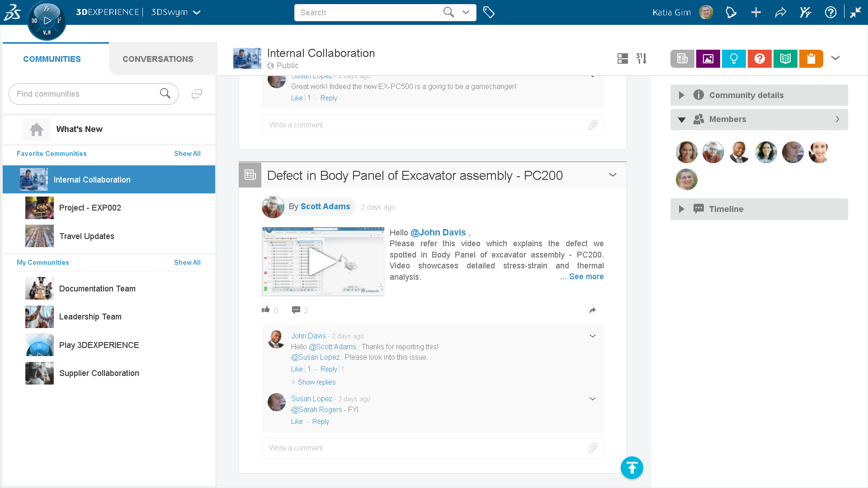The height and width of the screenshot is (488, 868).
Task: Switch to the Conversations tab
Action: pos(158,59)
